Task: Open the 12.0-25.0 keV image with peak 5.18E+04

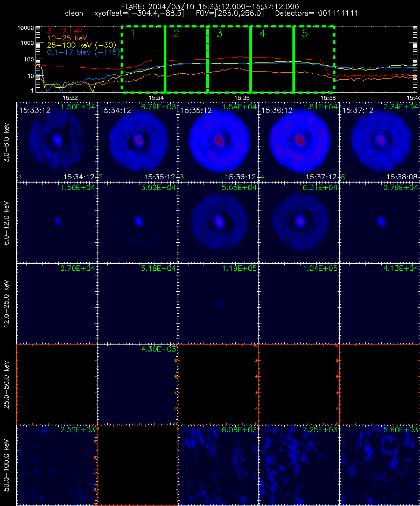Action: pyautogui.click(x=137, y=304)
